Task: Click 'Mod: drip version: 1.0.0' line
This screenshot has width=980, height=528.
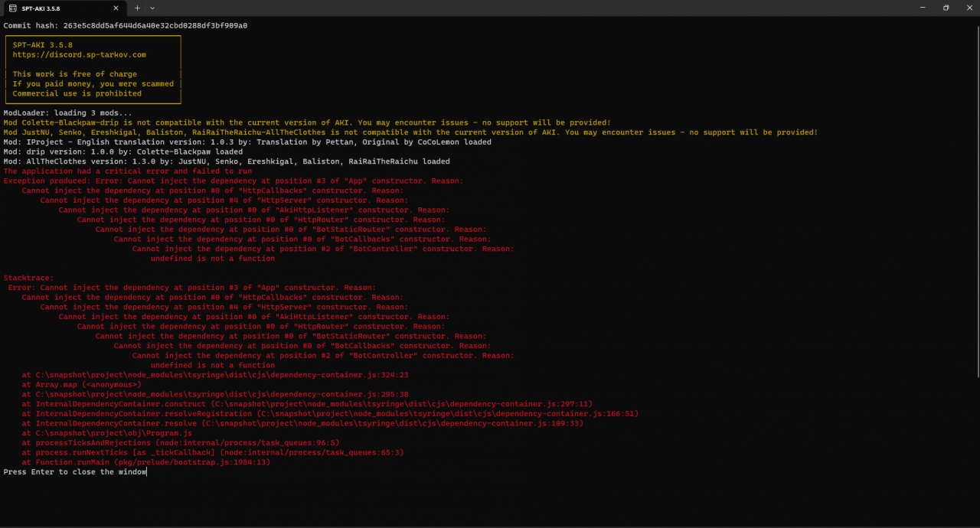Action: [x=122, y=152]
